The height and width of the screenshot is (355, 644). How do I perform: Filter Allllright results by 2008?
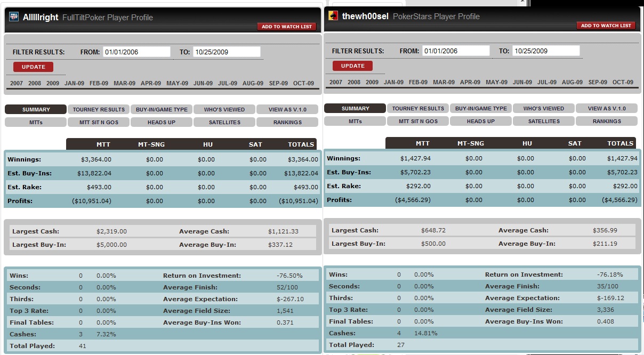(35, 83)
